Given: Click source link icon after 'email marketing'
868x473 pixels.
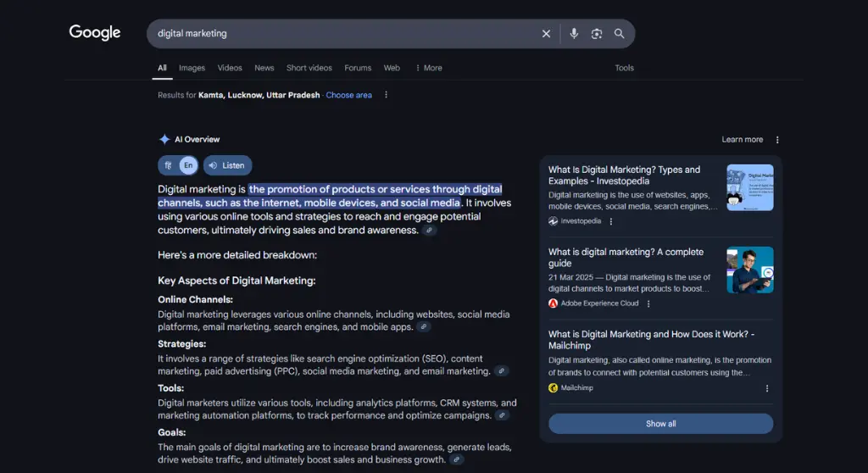Looking at the screenshot, I should point(501,371).
